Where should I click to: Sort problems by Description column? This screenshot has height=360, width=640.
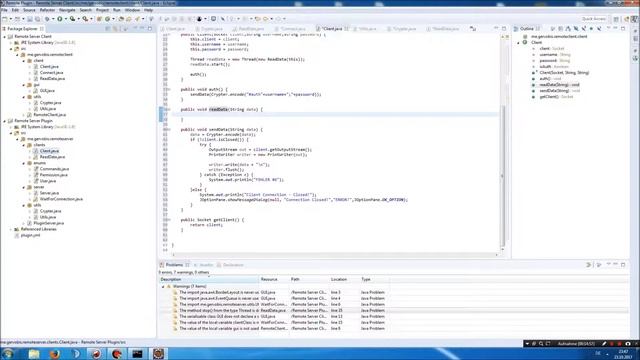click(209, 279)
